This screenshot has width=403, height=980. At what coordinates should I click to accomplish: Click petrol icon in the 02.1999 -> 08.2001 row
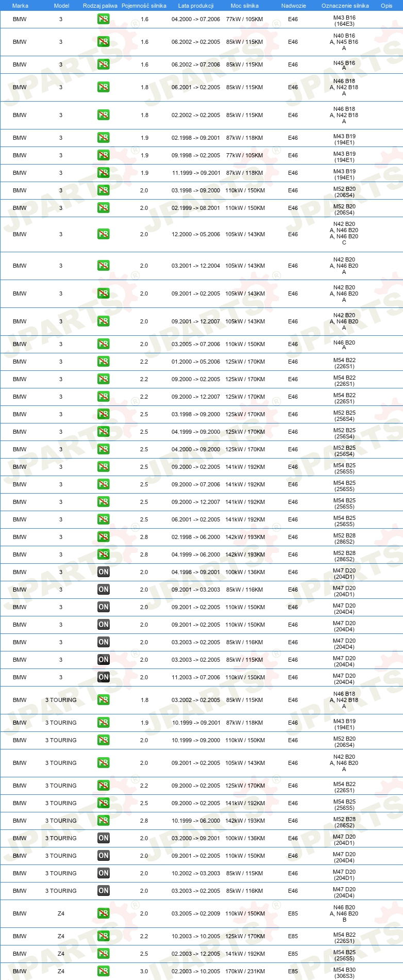[104, 208]
